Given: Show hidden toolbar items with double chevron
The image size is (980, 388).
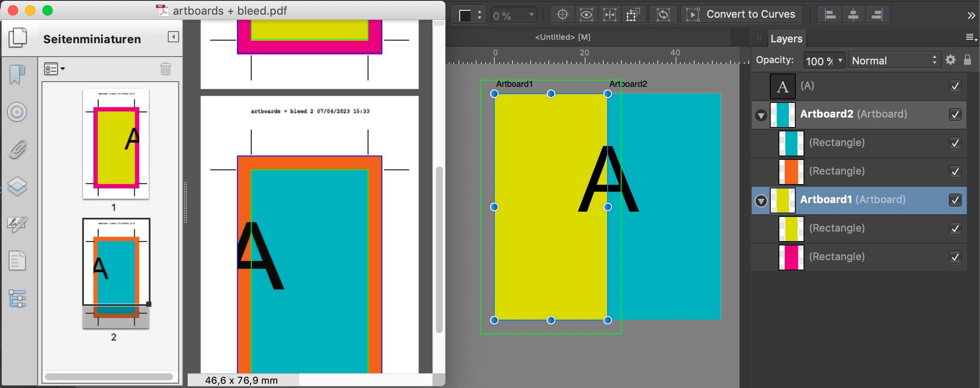Looking at the screenshot, I should [971, 16].
